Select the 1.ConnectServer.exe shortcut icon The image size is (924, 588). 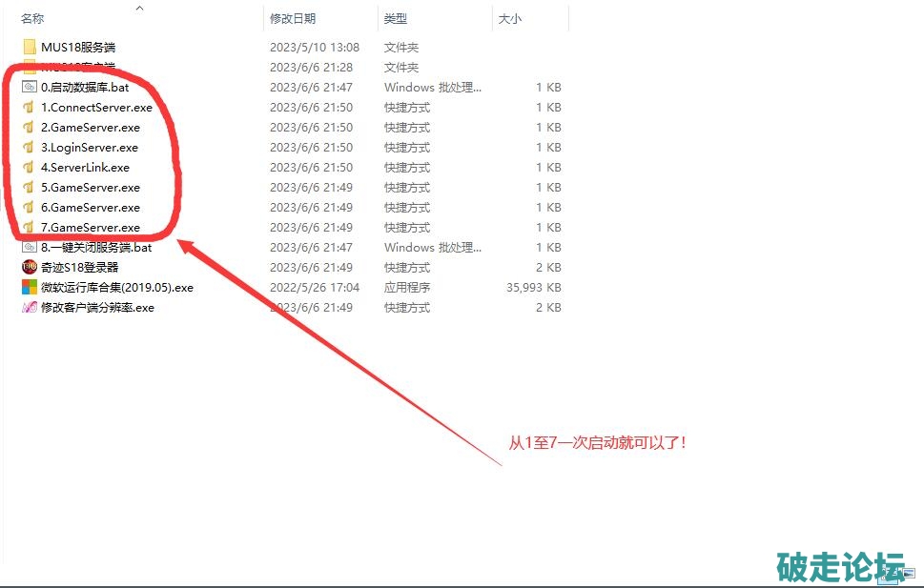click(29, 107)
